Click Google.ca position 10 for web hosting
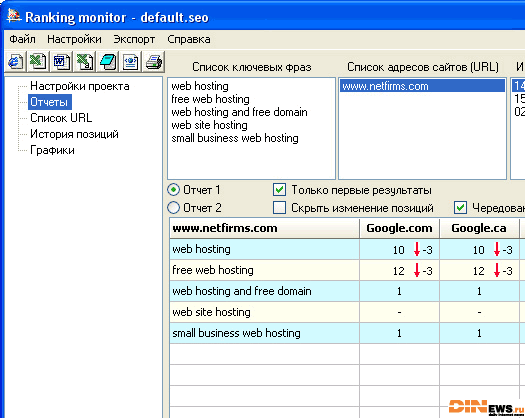525x418 pixels. tap(479, 250)
